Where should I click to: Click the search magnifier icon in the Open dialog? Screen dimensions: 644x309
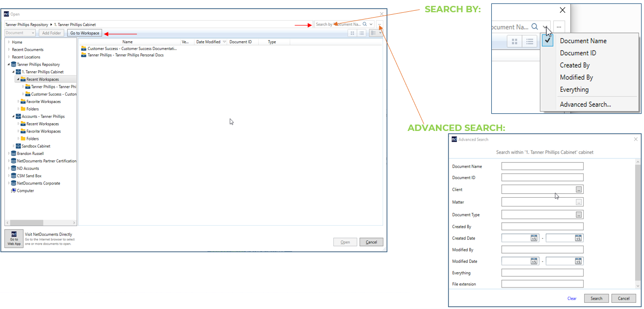[364, 24]
